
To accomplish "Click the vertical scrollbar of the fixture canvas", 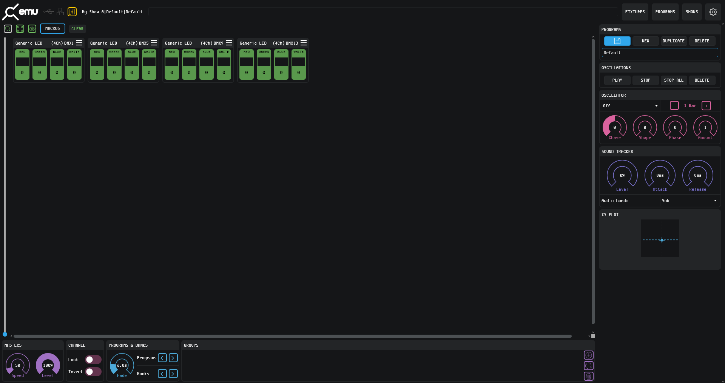I will 593,180.
